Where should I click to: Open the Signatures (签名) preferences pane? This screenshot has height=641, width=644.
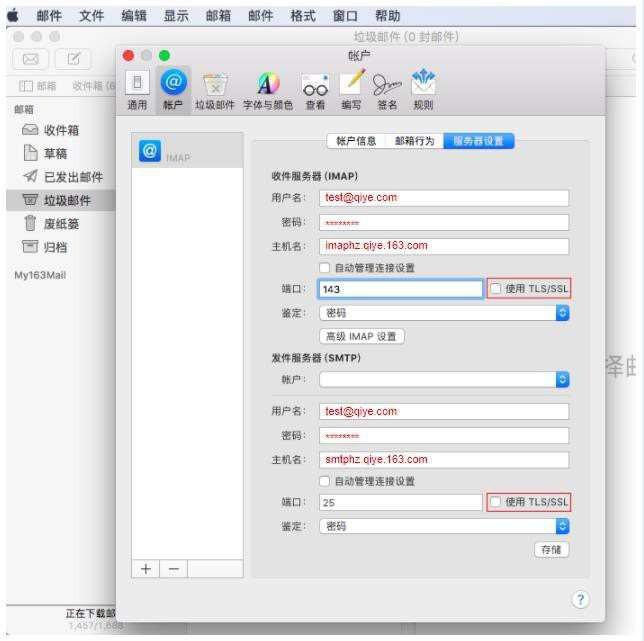pyautogui.click(x=387, y=91)
